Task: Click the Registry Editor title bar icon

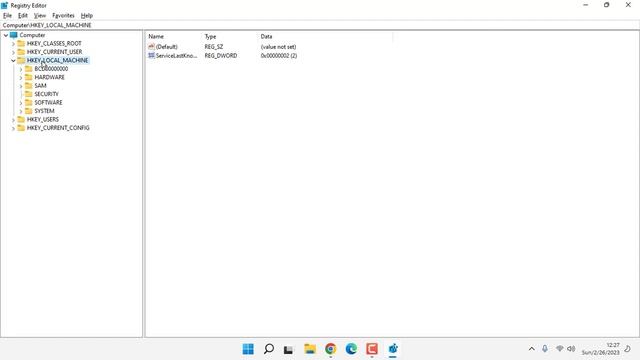Action: click(x=4, y=5)
